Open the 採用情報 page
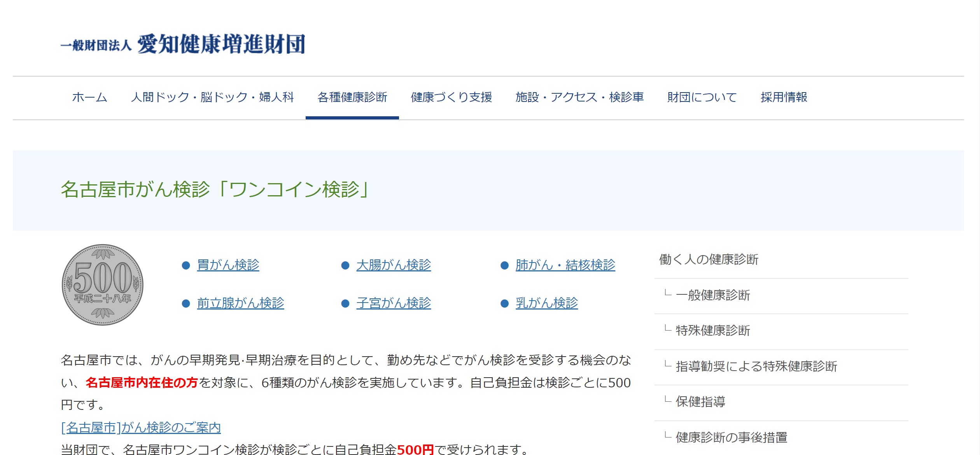Viewport: 980px width, 455px height. pyautogui.click(x=784, y=97)
